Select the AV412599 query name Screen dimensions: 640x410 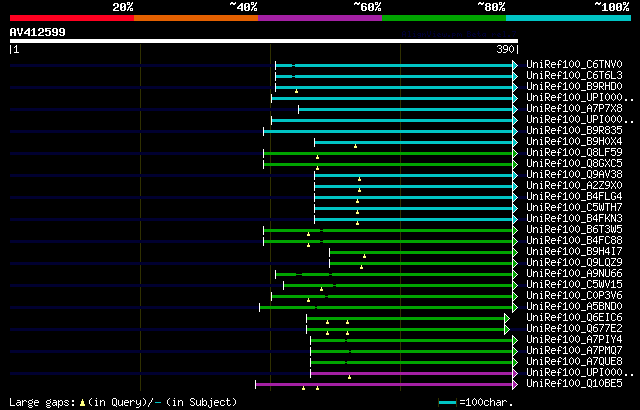point(38,32)
